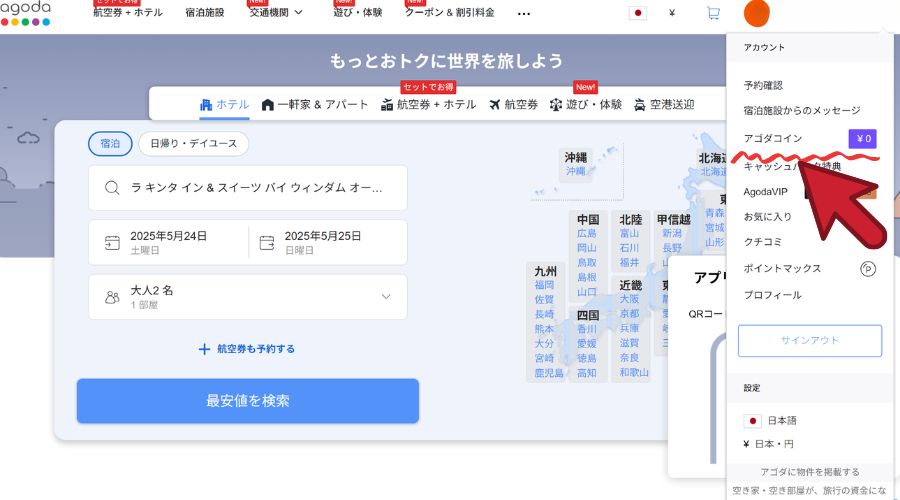Open the shopping cart icon
900x500 pixels.
[x=713, y=13]
